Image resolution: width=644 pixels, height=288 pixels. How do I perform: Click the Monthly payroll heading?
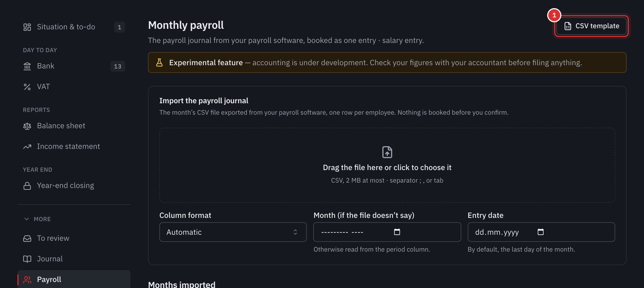(186, 25)
